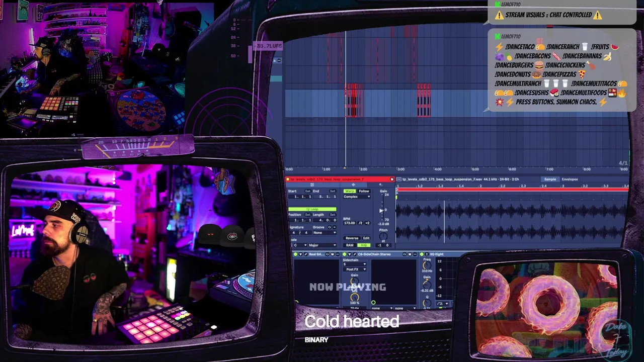Toggle the green Loop switch

coord(312,209)
